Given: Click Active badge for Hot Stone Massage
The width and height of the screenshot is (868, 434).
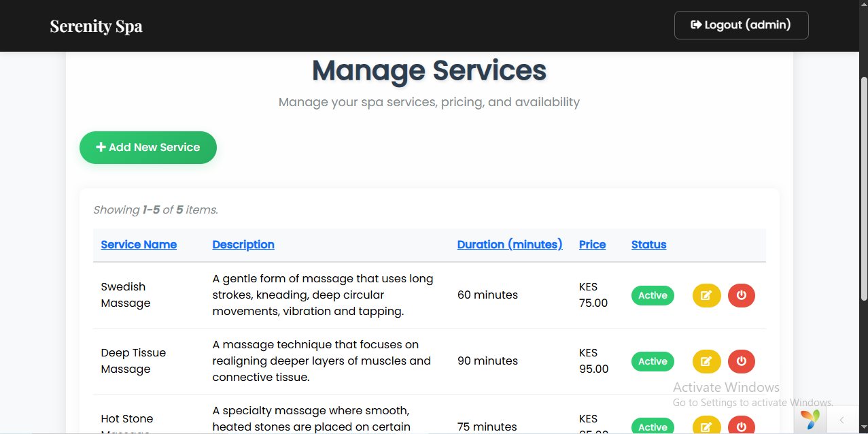Looking at the screenshot, I should pos(653,426).
